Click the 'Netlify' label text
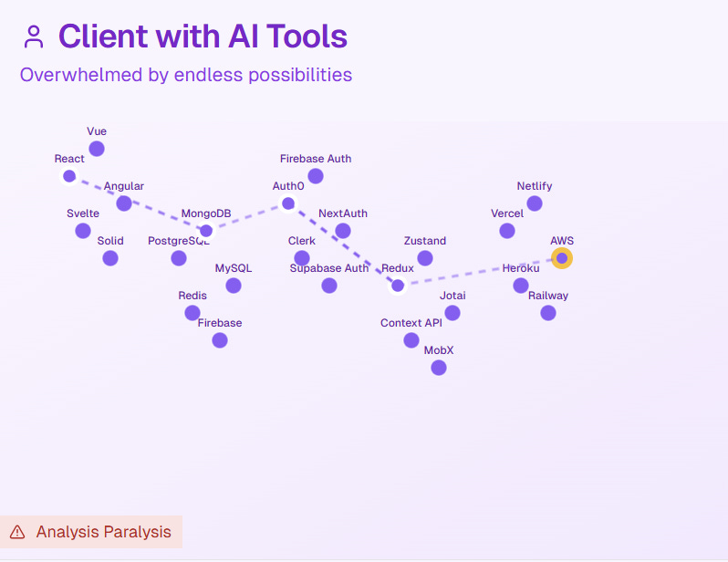Viewport: 728px width, 562px height. (535, 186)
